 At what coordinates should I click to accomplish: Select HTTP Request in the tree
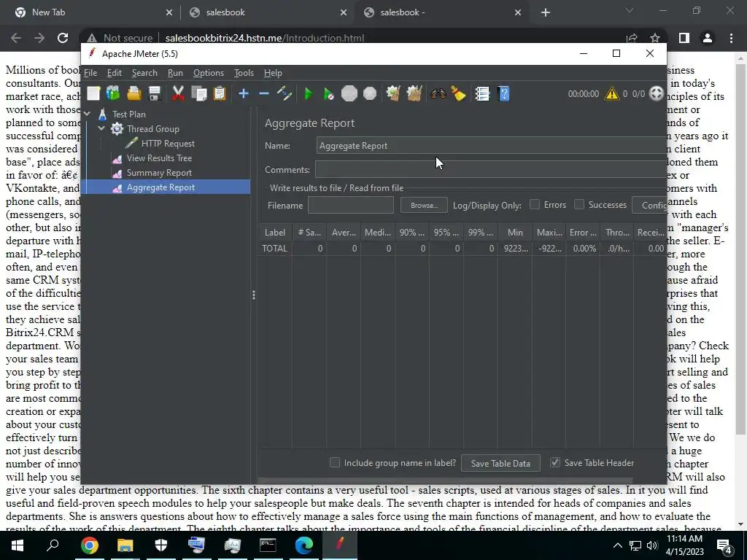click(x=168, y=144)
